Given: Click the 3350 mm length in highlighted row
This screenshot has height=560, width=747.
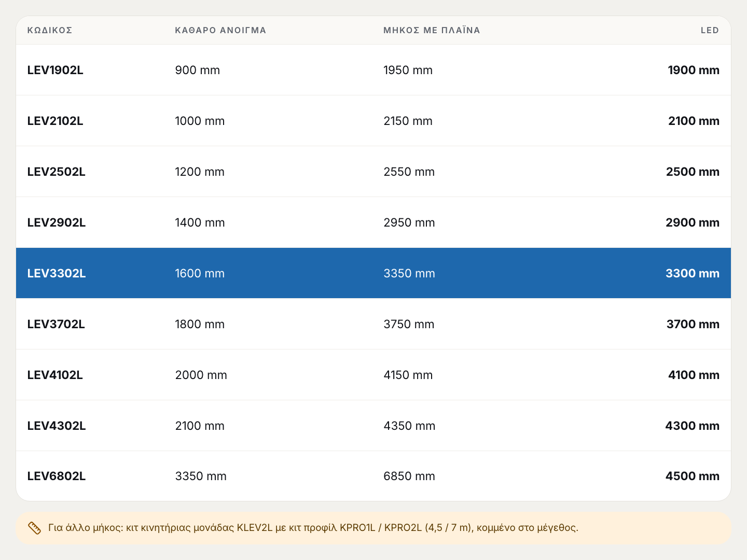Looking at the screenshot, I should 409,273.
